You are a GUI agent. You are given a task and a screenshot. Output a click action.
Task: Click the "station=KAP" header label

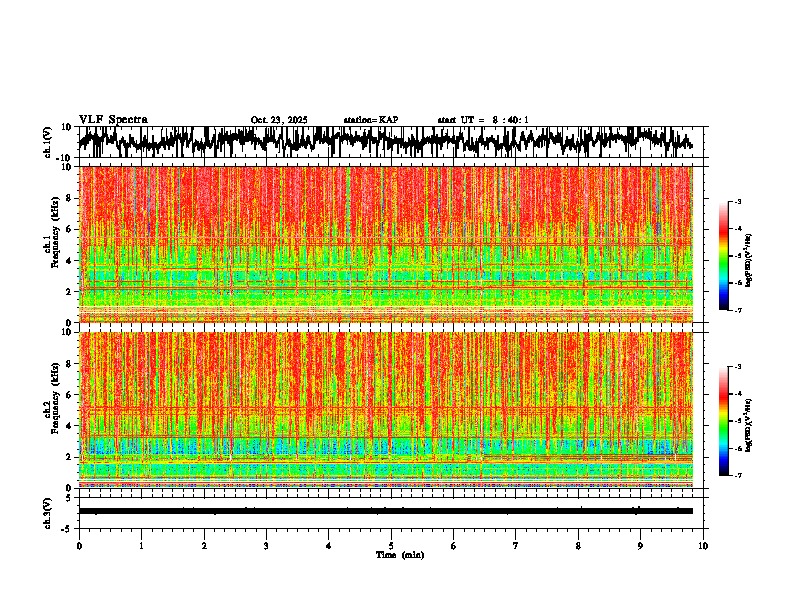[371, 120]
